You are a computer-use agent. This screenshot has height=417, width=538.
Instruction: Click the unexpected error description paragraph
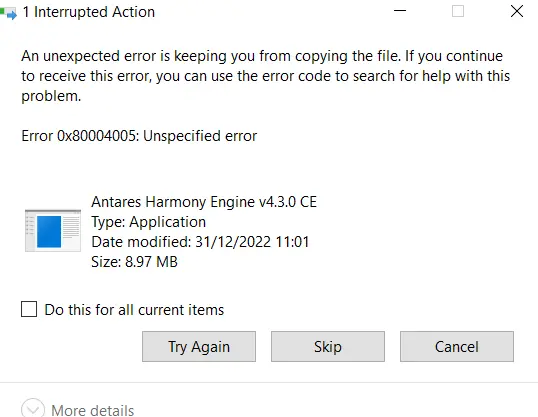[x=266, y=76]
